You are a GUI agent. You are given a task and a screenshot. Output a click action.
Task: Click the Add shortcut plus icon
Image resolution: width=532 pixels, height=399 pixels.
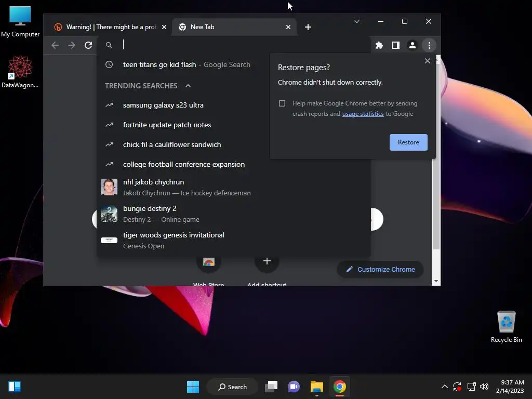(x=267, y=261)
